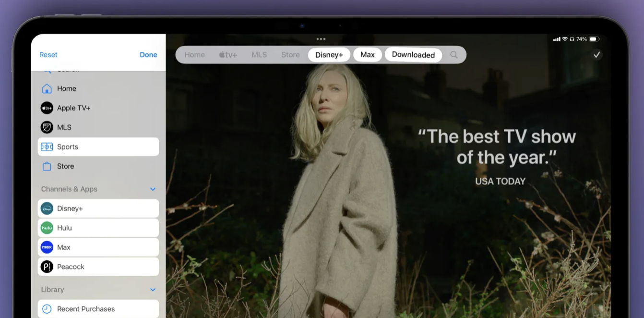Collapse the Channels & Apps section

point(153,189)
